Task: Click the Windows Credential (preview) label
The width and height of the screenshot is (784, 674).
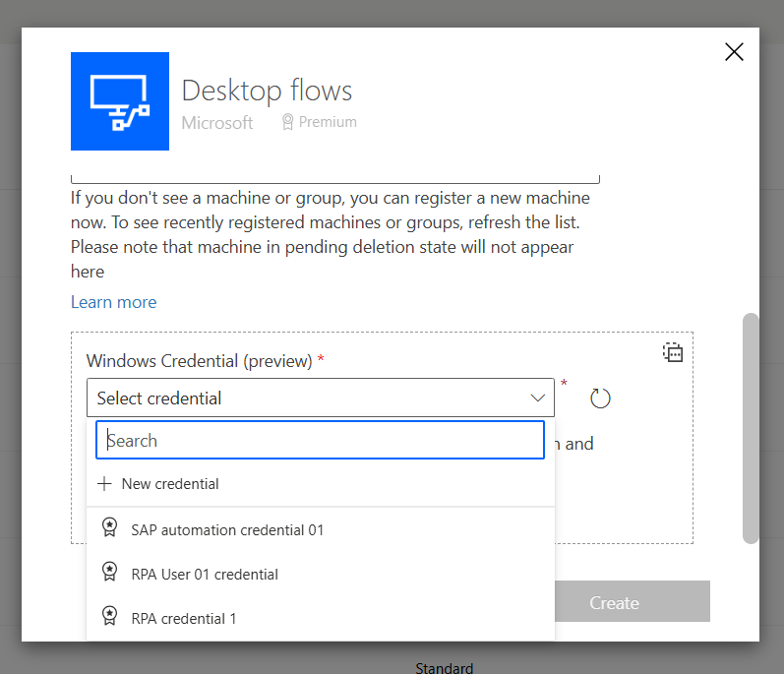Action: click(199, 361)
